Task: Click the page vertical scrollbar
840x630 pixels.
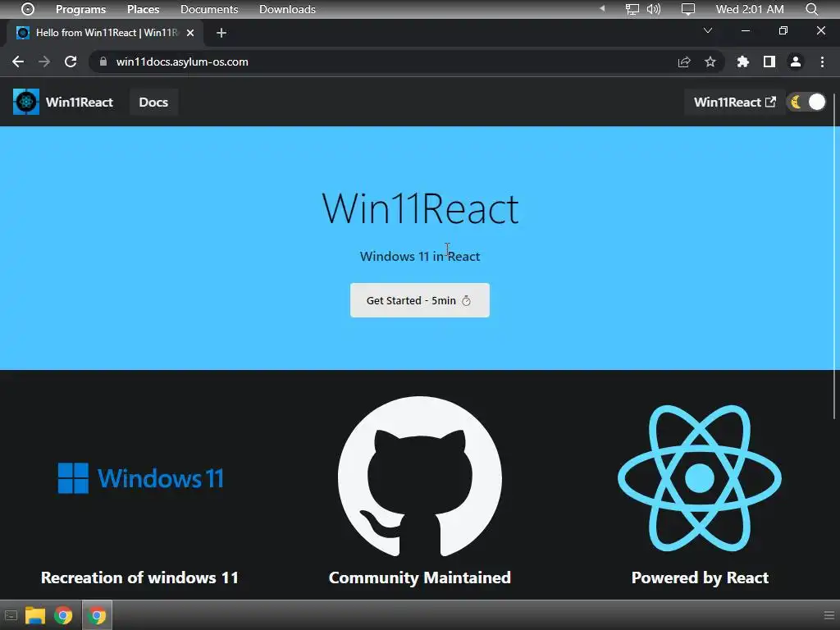Action: [836, 257]
